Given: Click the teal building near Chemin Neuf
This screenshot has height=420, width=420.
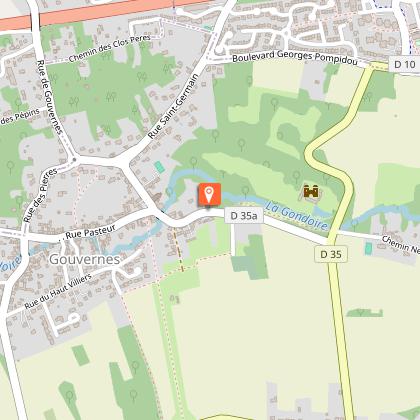Looking at the screenshot, I should pyautogui.click(x=368, y=249).
